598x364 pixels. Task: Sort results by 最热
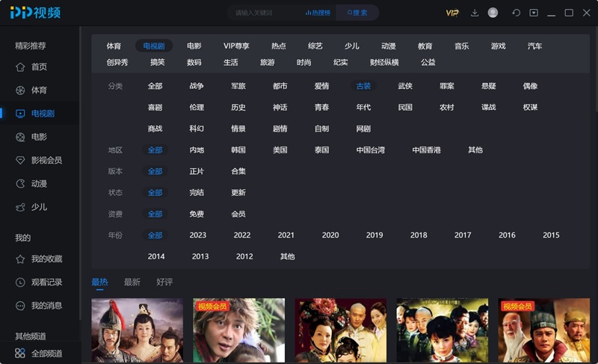click(99, 282)
